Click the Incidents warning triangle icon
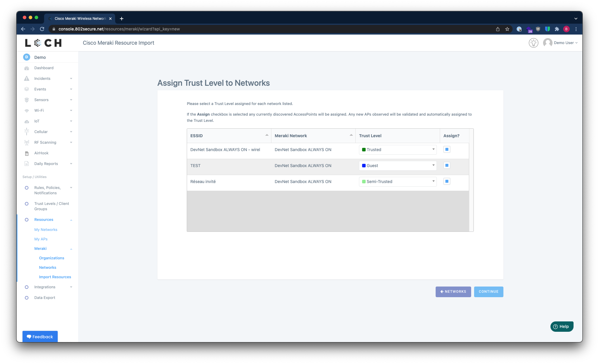 [27, 79]
